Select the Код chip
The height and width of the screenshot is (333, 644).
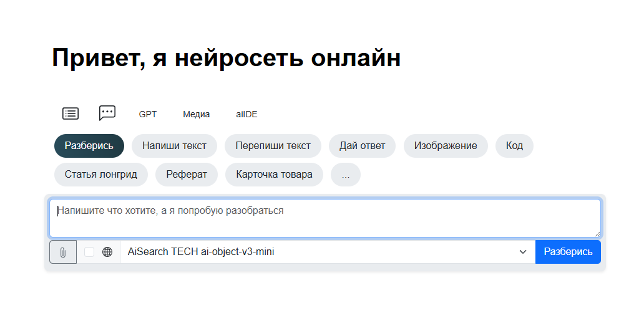[x=514, y=146]
